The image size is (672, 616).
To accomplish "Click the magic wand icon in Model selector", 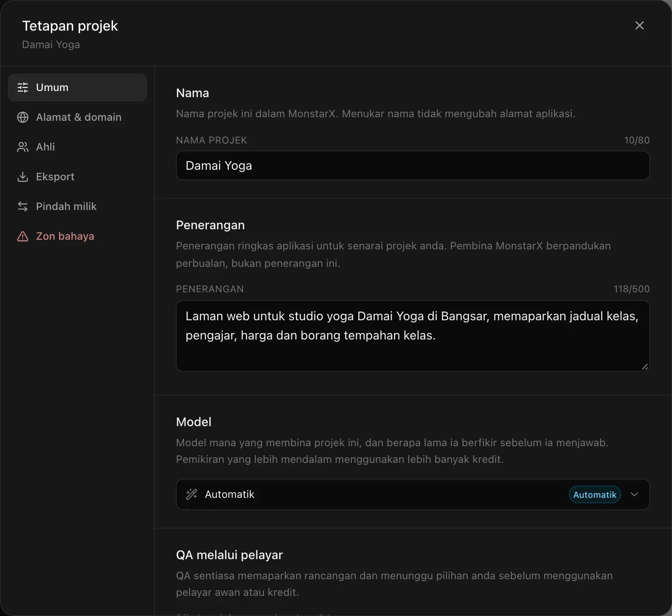I will click(192, 494).
